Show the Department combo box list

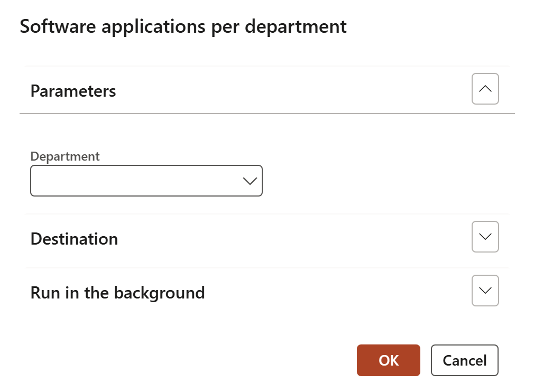point(249,181)
